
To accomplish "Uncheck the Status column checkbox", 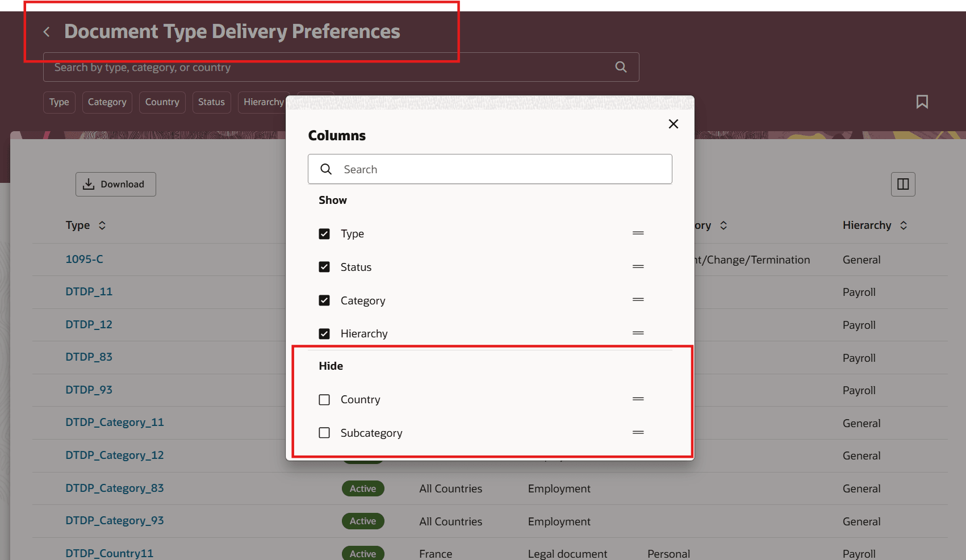I will tap(324, 267).
